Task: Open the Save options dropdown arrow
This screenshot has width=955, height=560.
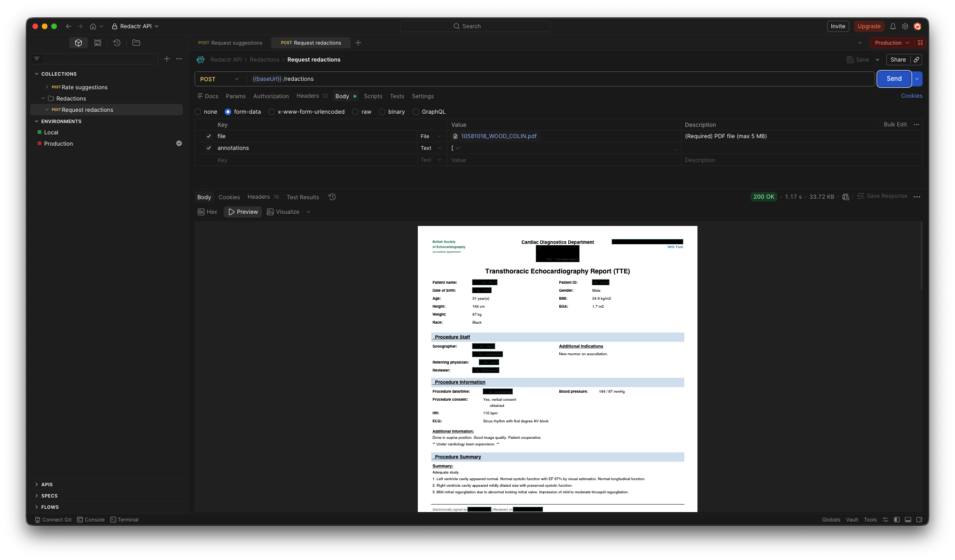Action: [877, 60]
